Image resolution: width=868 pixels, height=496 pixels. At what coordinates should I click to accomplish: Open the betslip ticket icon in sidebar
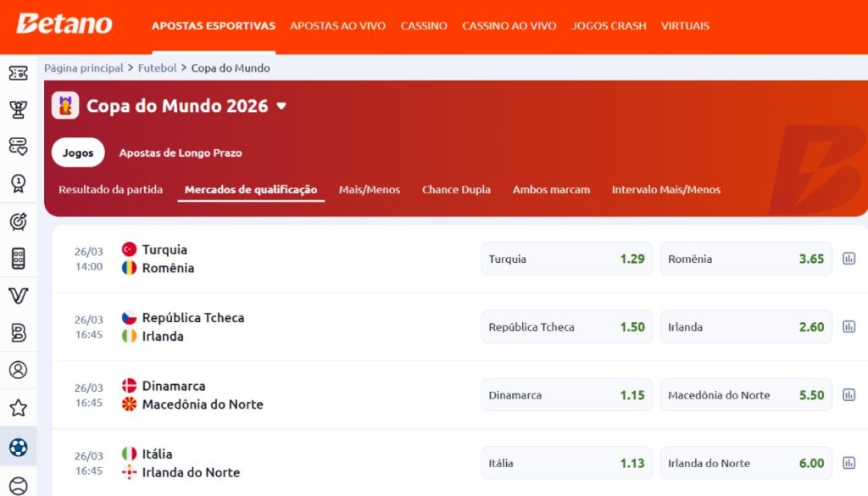coord(19,75)
